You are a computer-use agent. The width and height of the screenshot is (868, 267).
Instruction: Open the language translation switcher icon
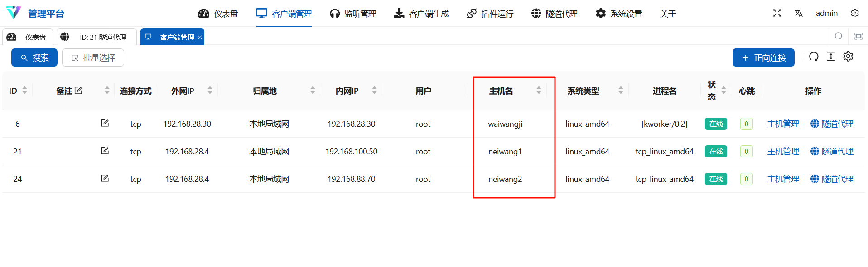pyautogui.click(x=798, y=13)
